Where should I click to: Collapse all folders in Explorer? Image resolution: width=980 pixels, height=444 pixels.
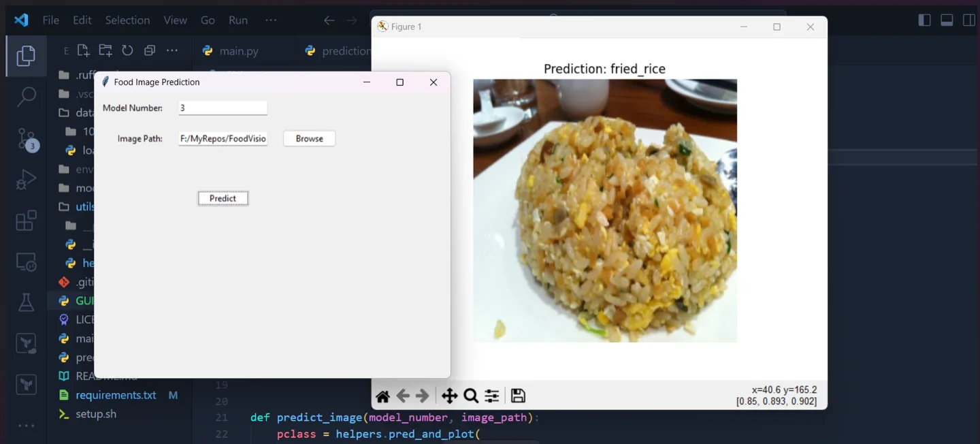[x=150, y=50]
